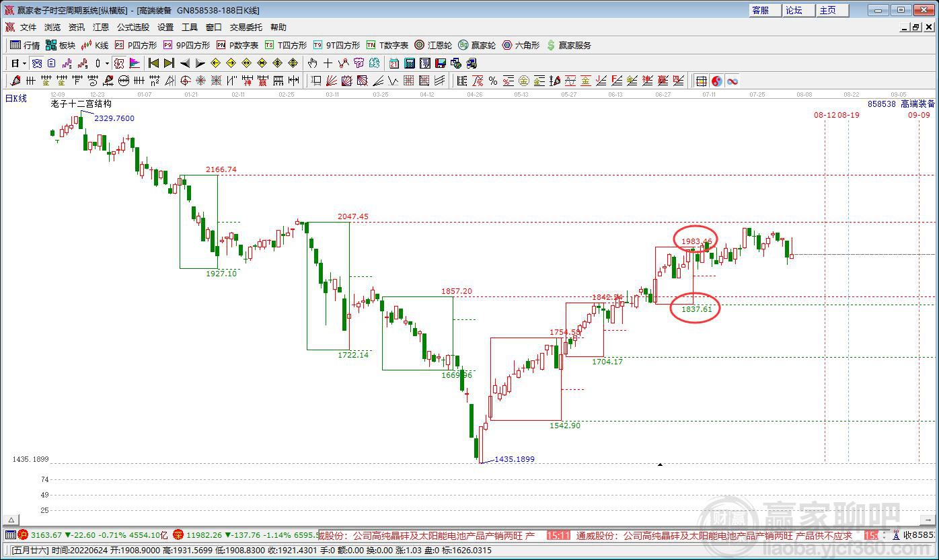The height and width of the screenshot is (560, 939).
Task: Toggle the yellow-red grid icon
Action: 701,81
